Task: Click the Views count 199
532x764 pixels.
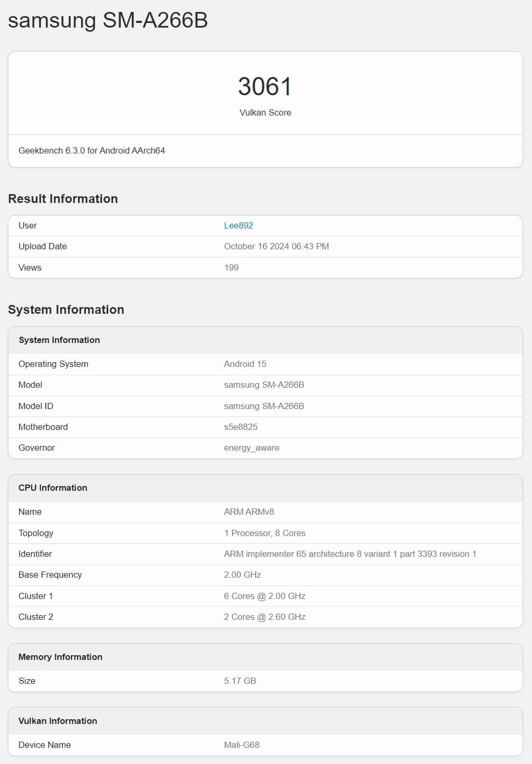Action: 231,268
